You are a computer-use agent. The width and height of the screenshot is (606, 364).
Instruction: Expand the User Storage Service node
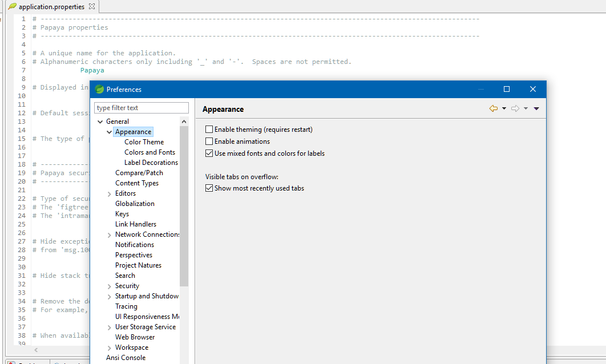tap(109, 327)
